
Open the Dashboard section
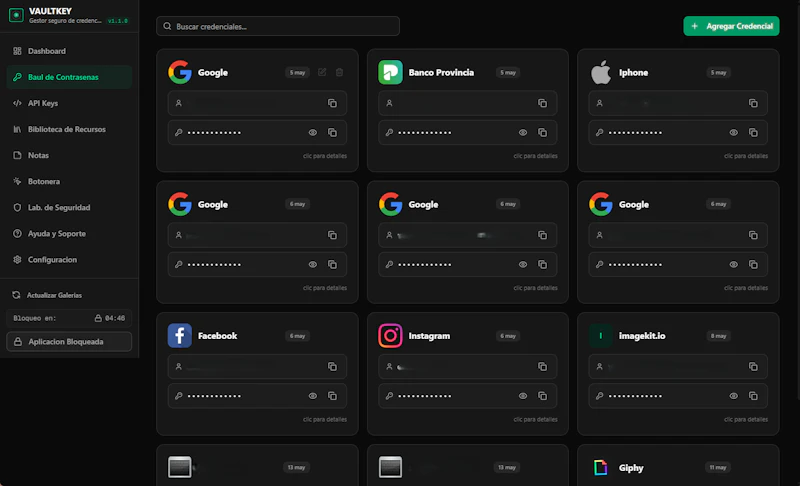(69, 51)
